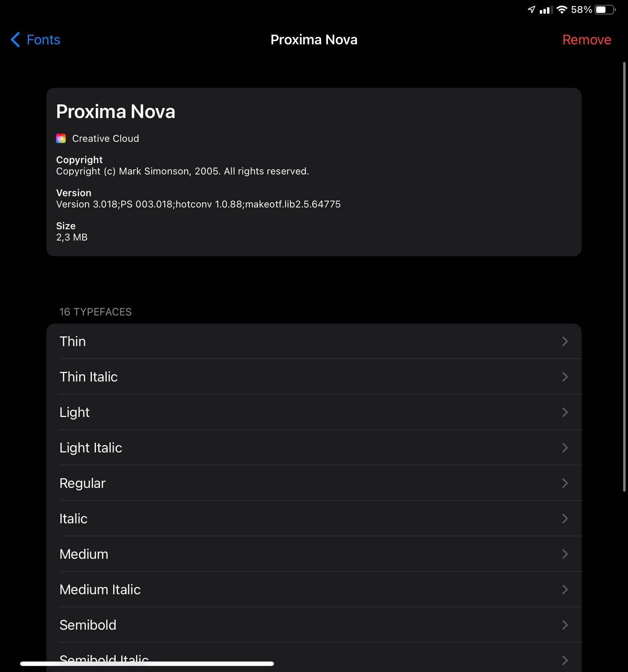Tap the chevron on the Thin Italic row

pos(565,377)
